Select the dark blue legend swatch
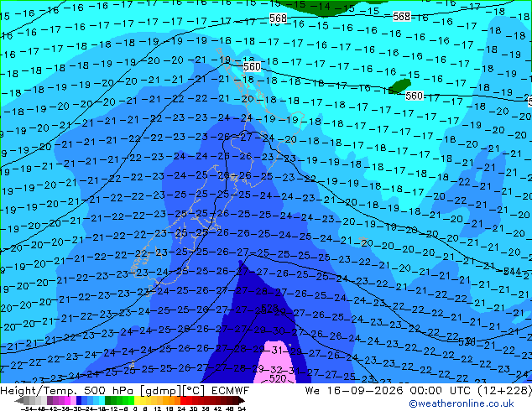 [x=79, y=400]
